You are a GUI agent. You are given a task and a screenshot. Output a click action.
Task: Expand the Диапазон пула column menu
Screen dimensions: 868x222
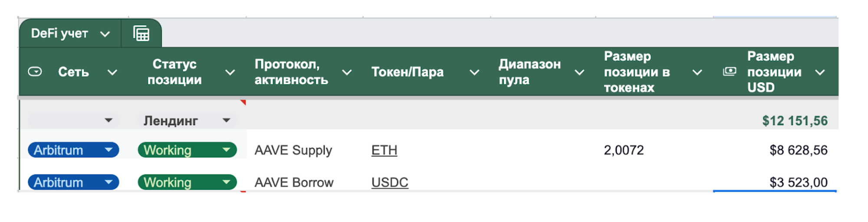[x=579, y=72]
